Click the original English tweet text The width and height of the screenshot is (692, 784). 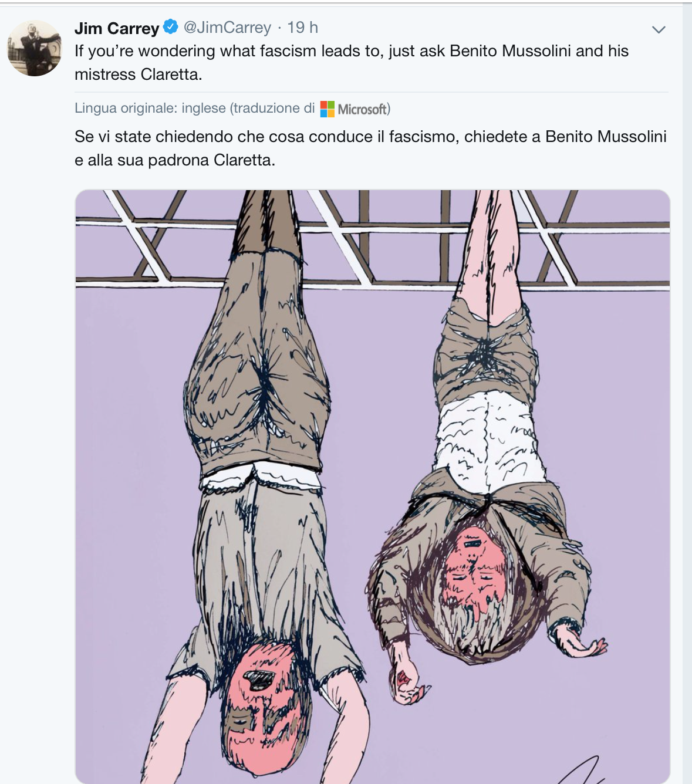[x=351, y=63]
